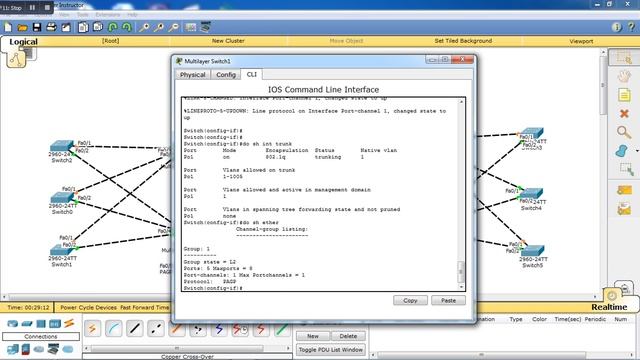Viewport: 640px width, 360px height.
Task: Open help question mark icon
Action: 631,27
